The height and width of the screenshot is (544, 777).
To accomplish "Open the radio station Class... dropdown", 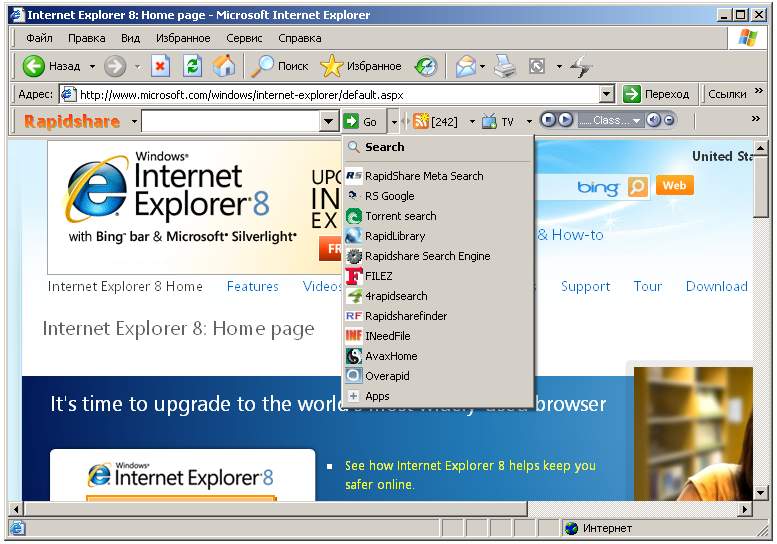I will click(610, 120).
